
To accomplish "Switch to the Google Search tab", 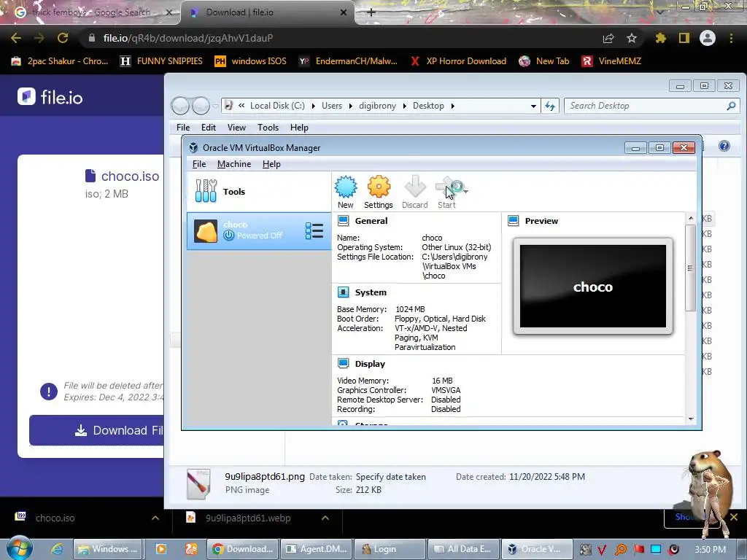I will [x=90, y=12].
